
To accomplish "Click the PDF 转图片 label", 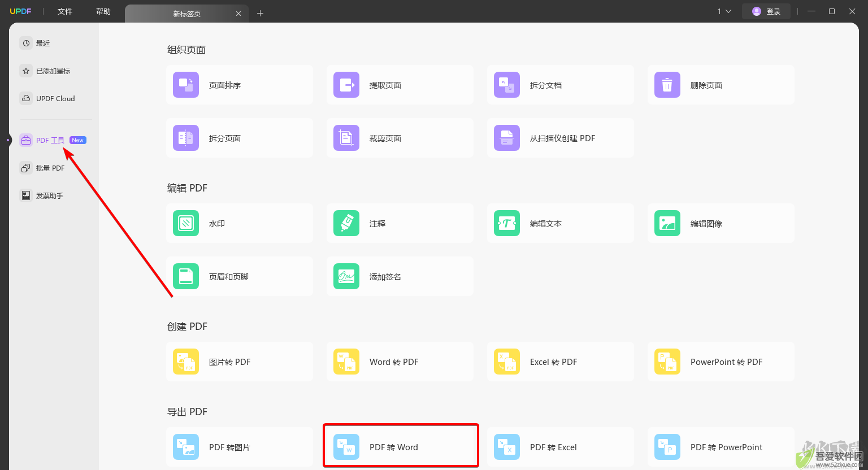I will click(x=229, y=447).
